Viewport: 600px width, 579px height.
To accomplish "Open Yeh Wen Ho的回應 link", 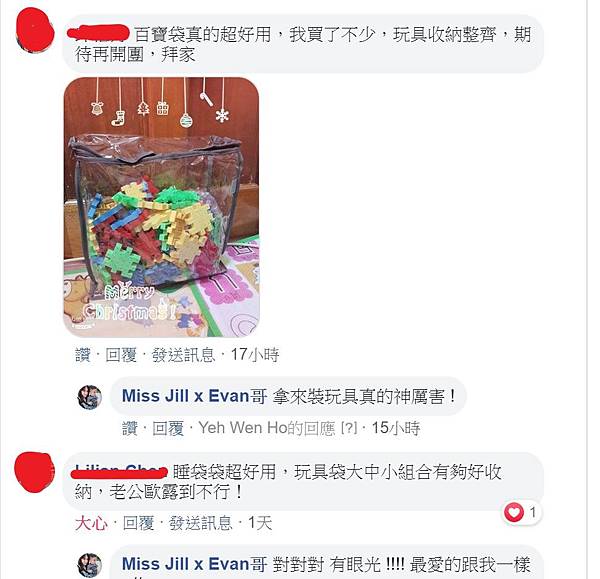I will pyautogui.click(x=278, y=428).
